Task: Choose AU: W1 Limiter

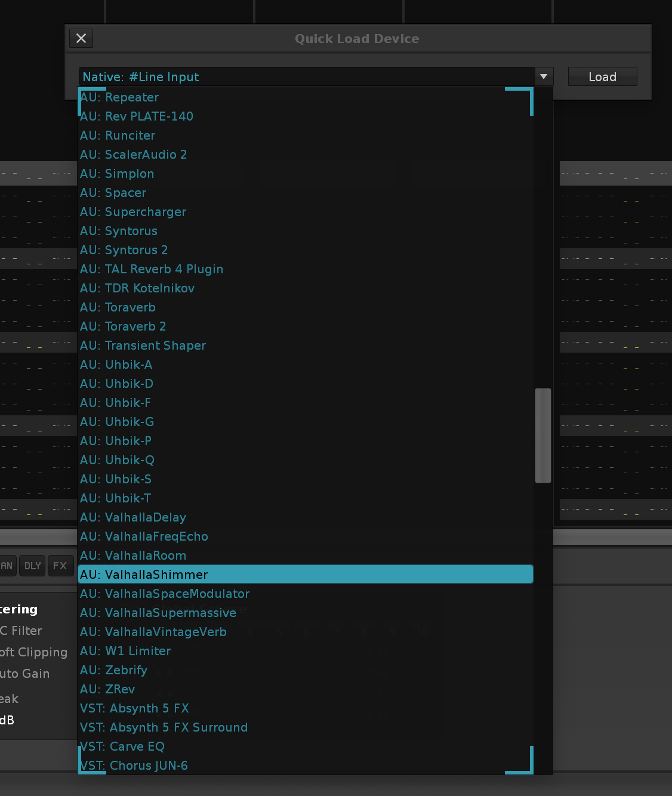Action: [x=125, y=651]
